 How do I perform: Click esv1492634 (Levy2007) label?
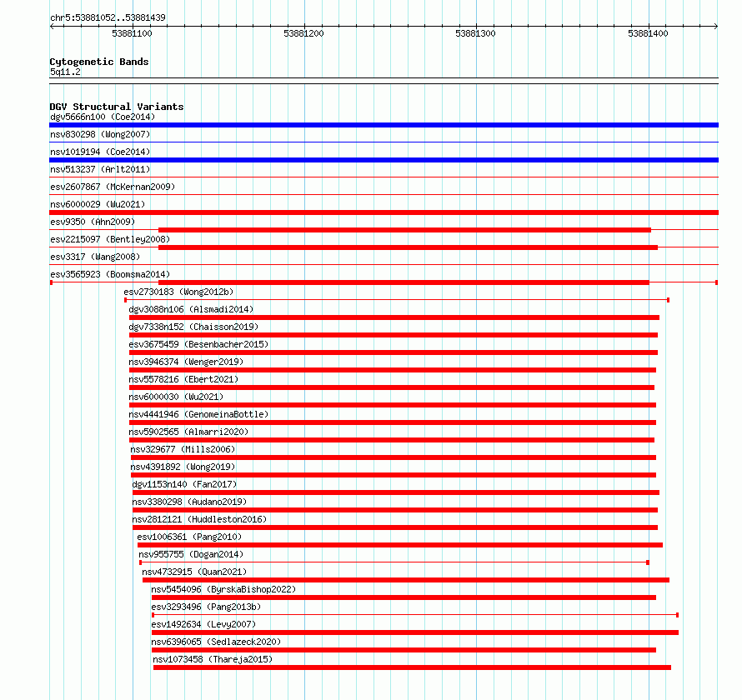[203, 624]
